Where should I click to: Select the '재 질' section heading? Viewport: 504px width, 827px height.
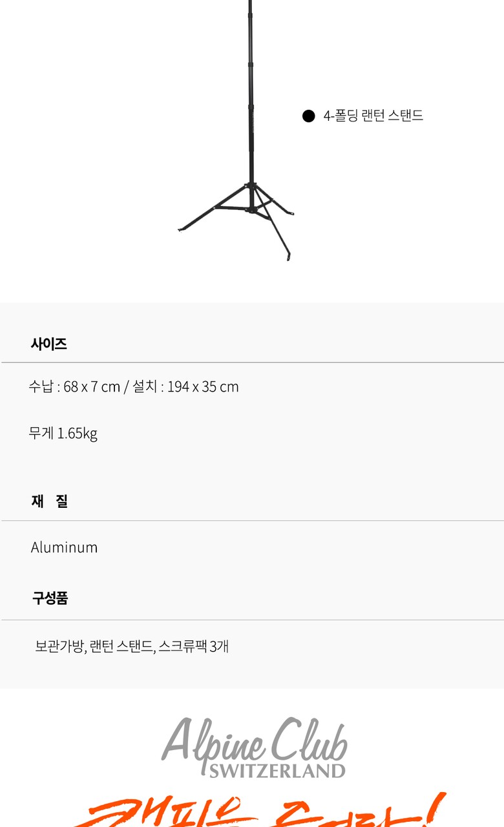[49, 501]
